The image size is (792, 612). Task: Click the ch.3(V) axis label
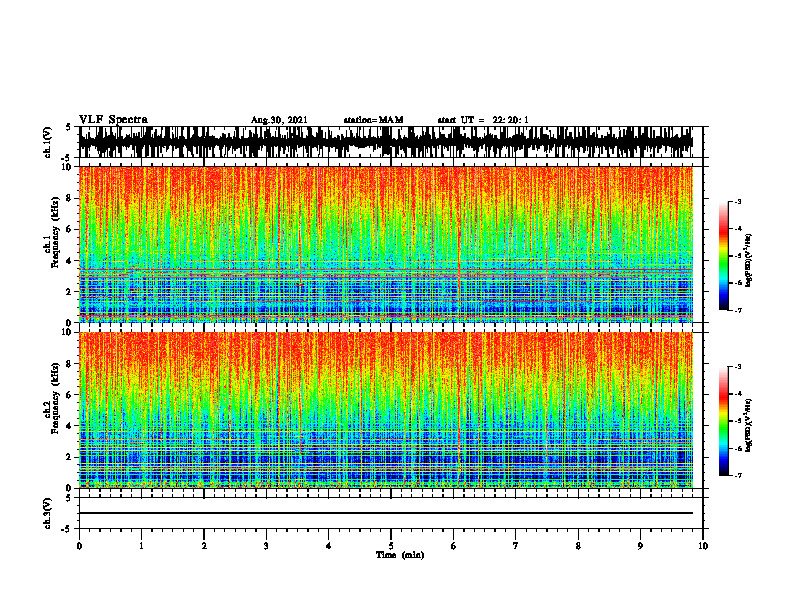click(x=47, y=514)
